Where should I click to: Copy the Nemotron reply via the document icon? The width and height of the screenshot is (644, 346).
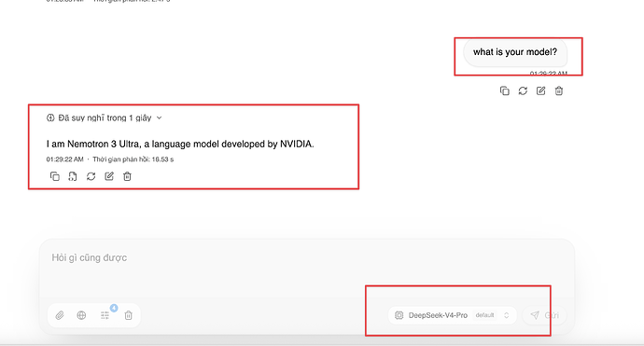click(73, 176)
